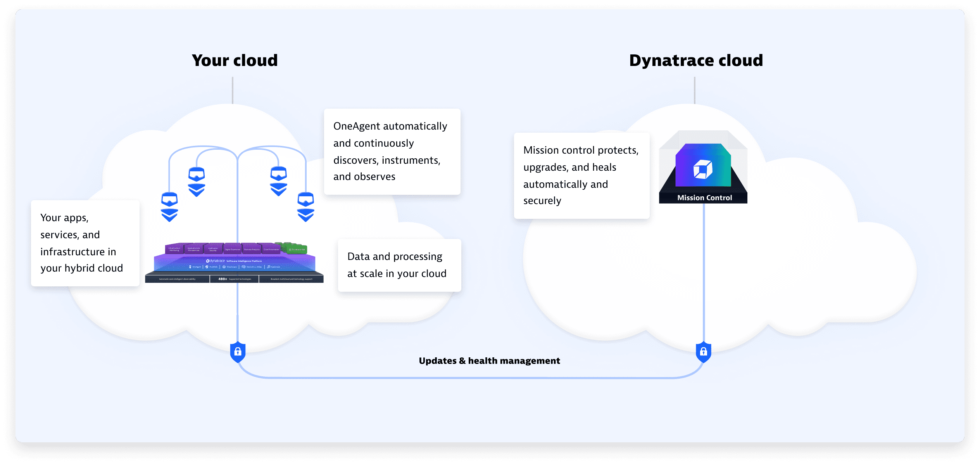Image resolution: width=980 pixels, height=464 pixels.
Task: Click 'Broadest multicloud and technology support' segment
Action: point(291,279)
